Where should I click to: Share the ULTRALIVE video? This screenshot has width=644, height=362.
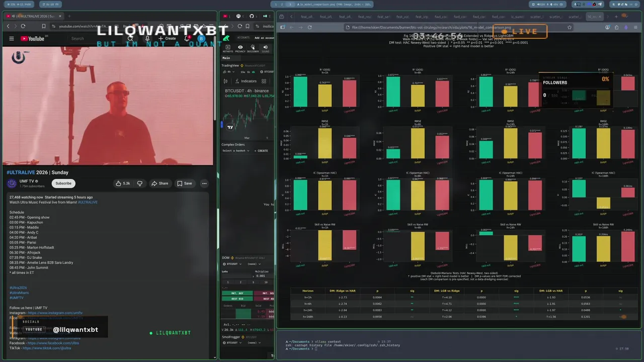(x=160, y=184)
